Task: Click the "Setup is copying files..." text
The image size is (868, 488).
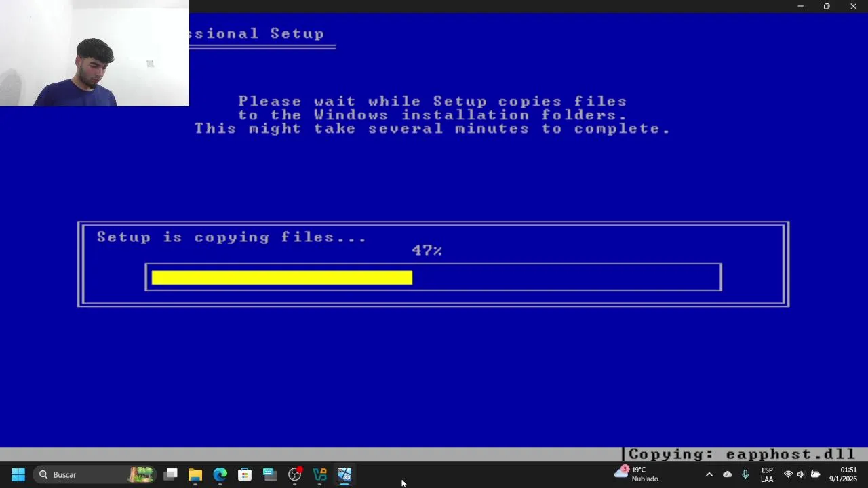Action: click(231, 237)
